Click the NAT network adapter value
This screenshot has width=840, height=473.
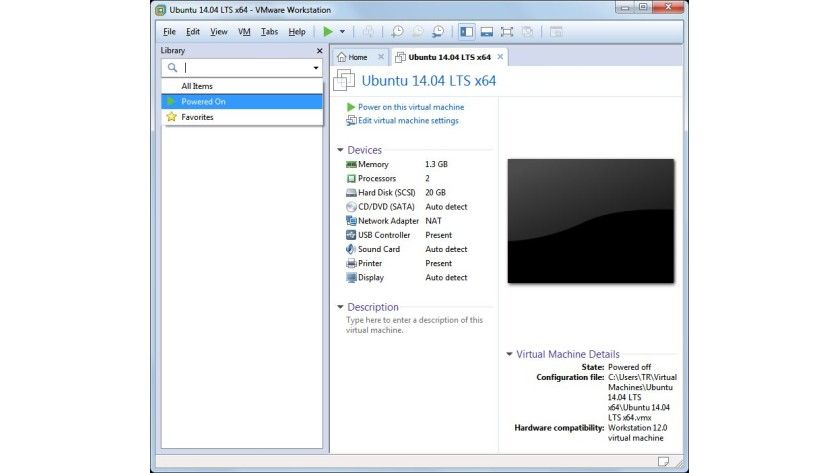[x=433, y=221]
